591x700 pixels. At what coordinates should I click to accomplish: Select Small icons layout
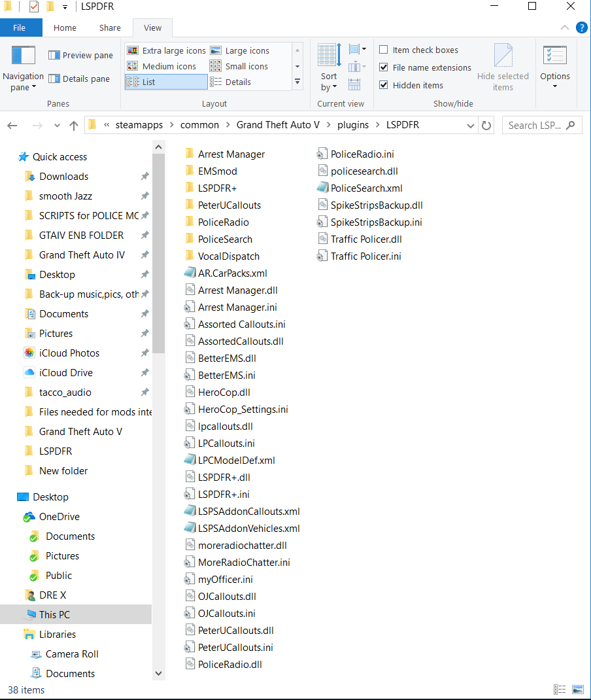(x=239, y=67)
